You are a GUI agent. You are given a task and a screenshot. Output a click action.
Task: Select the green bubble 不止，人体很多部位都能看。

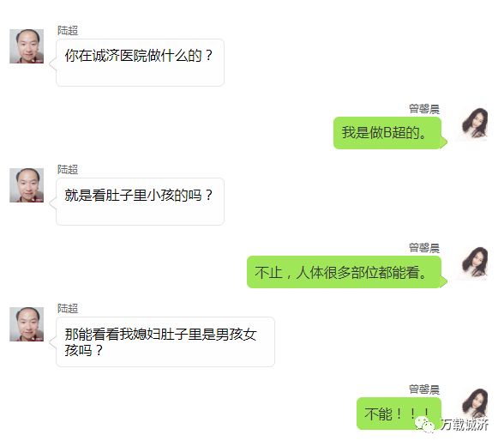(345, 272)
